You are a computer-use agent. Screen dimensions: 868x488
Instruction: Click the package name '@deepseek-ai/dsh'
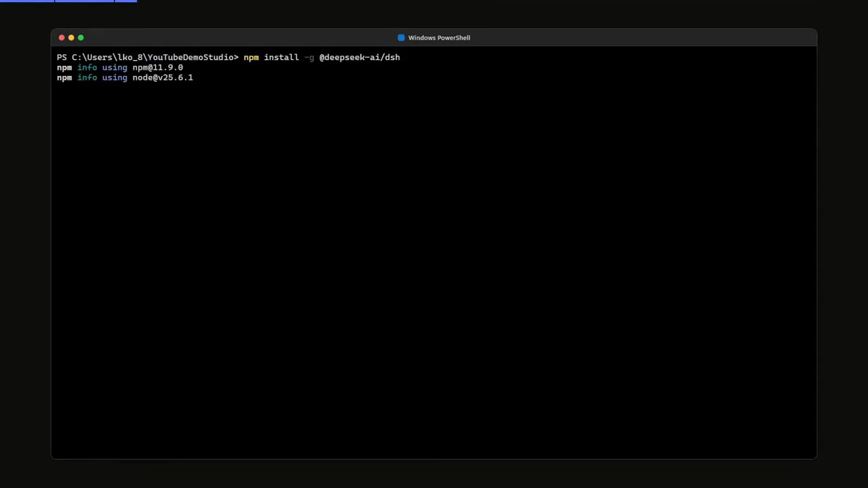(x=359, y=57)
